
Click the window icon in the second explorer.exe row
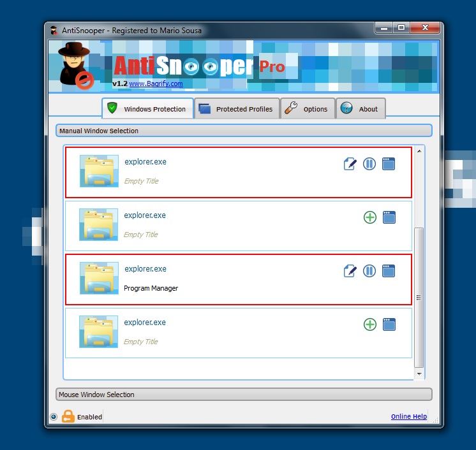[389, 217]
